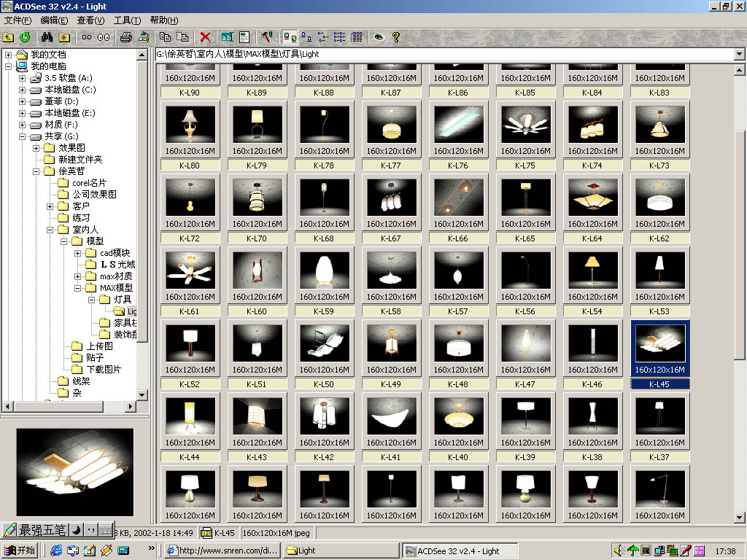
Task: Toggle the half-moon icon on the IME bar
Action: [75, 529]
